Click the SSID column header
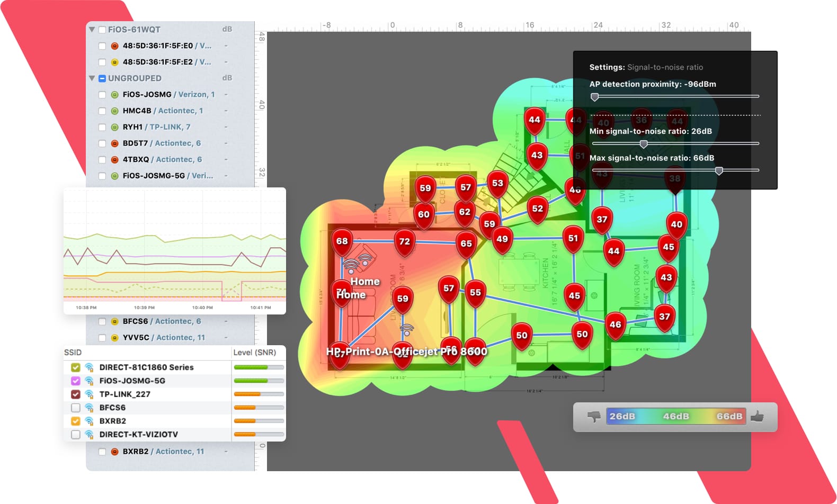The width and height of the screenshot is (837, 504). (x=73, y=353)
